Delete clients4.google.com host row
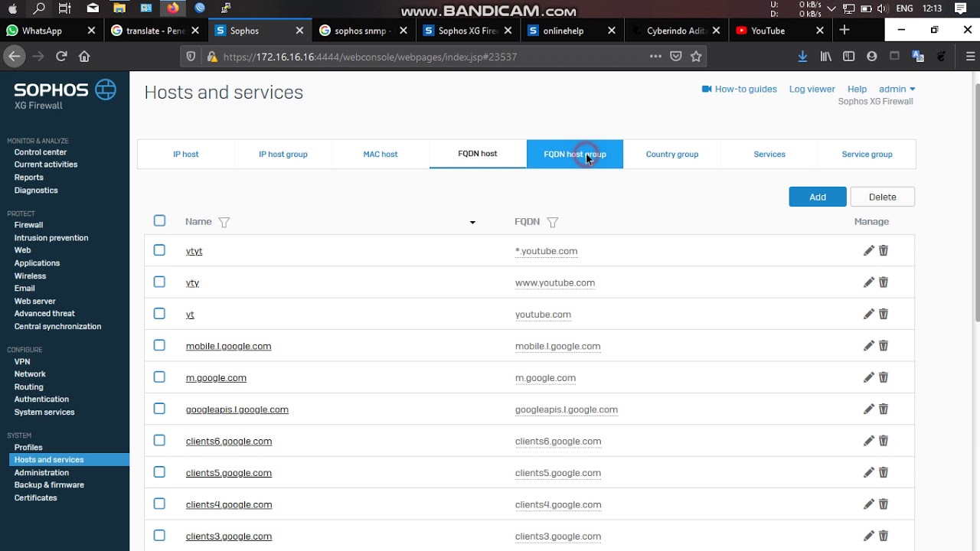 (x=884, y=504)
